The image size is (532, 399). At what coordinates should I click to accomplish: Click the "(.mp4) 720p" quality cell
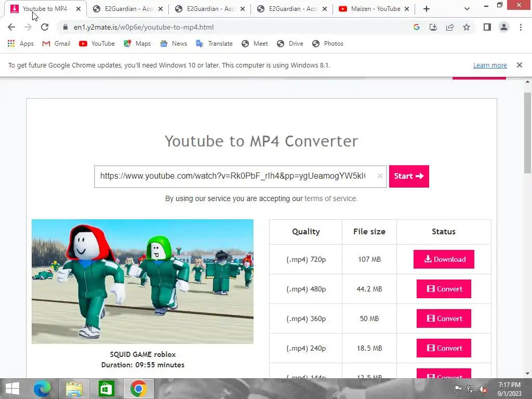coord(305,259)
